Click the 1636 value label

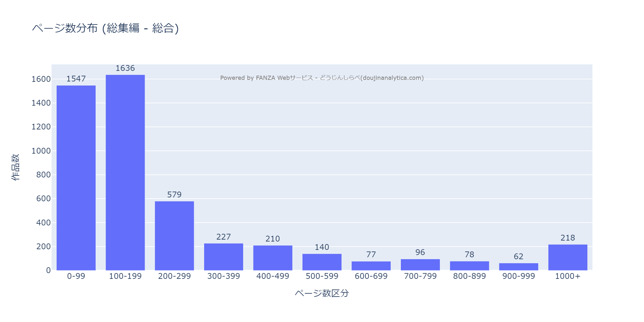tap(125, 68)
